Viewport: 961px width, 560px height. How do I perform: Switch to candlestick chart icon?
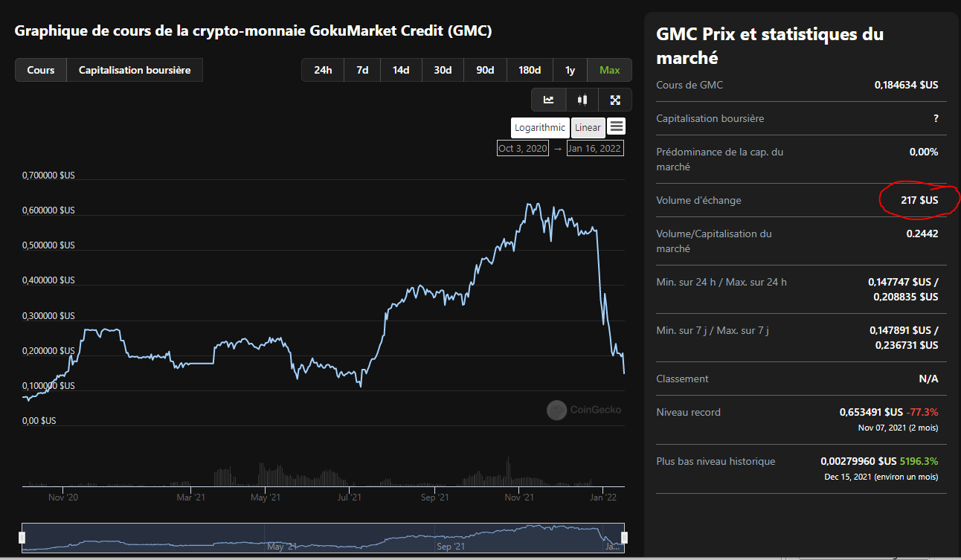tap(582, 100)
